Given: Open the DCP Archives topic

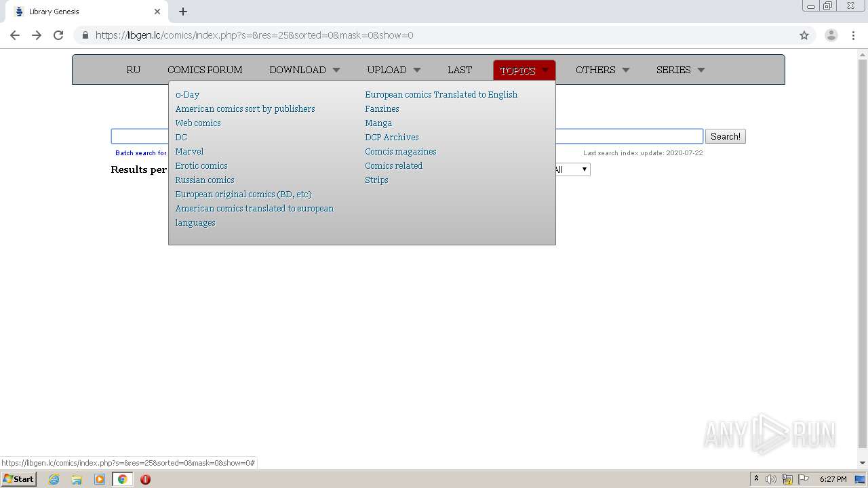Looking at the screenshot, I should [x=392, y=138].
